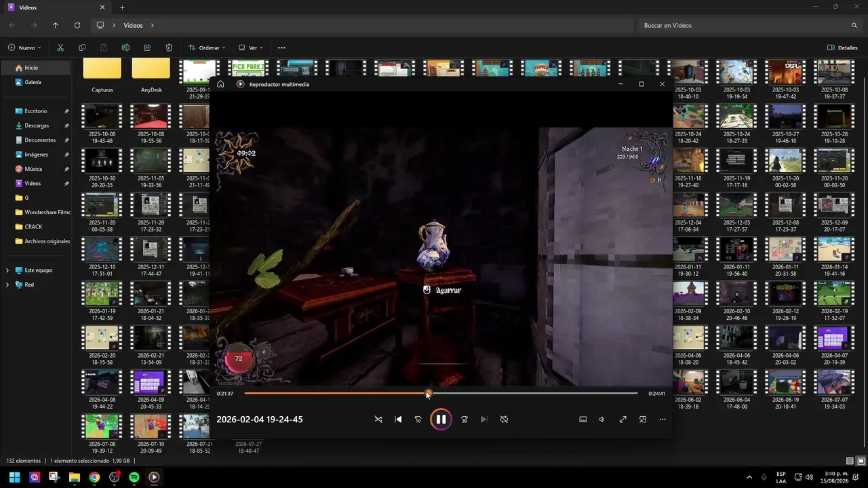Toggle the Detalles details pane
The image size is (868, 488).
(x=842, y=47)
